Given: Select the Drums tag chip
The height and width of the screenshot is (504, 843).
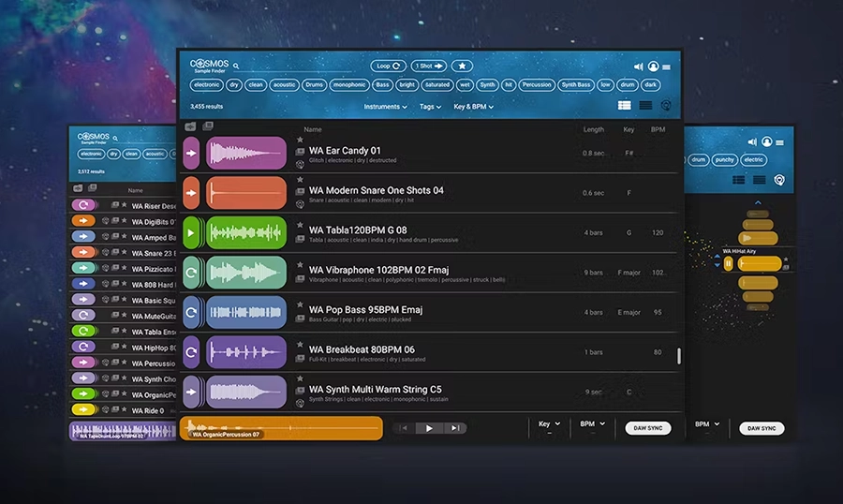Looking at the screenshot, I should point(315,85).
